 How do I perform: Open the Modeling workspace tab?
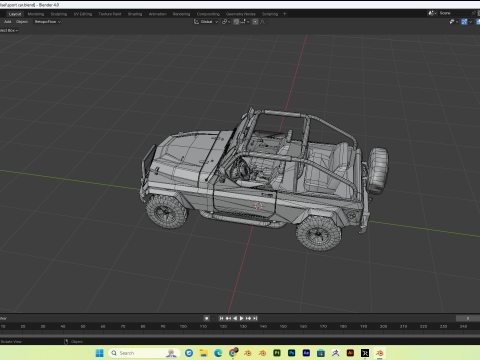pyautogui.click(x=36, y=14)
